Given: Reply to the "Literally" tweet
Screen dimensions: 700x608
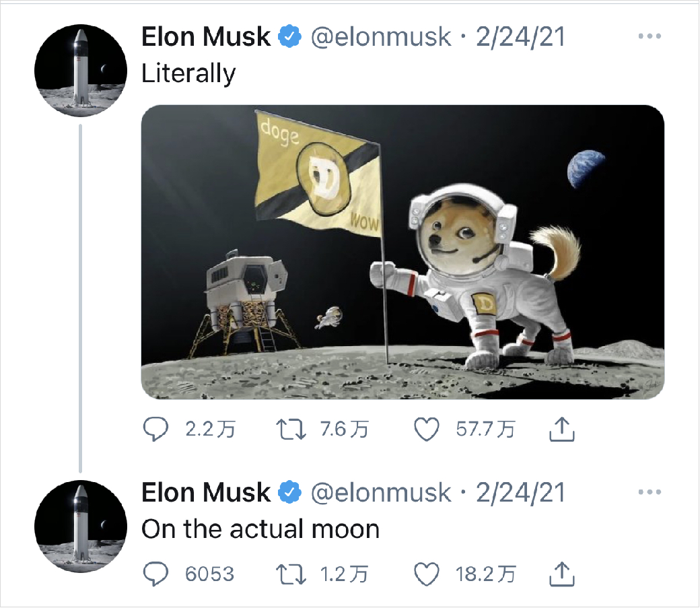Looking at the screenshot, I should click(157, 430).
